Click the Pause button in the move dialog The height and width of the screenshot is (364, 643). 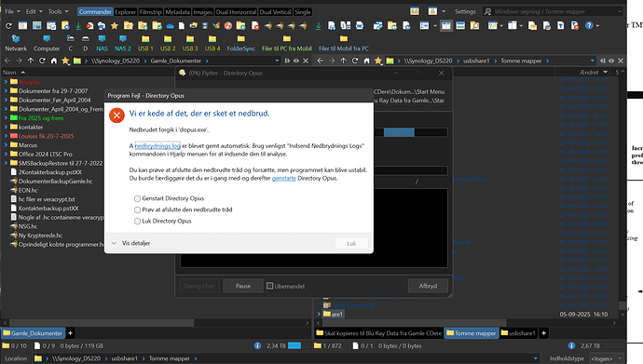(x=243, y=286)
